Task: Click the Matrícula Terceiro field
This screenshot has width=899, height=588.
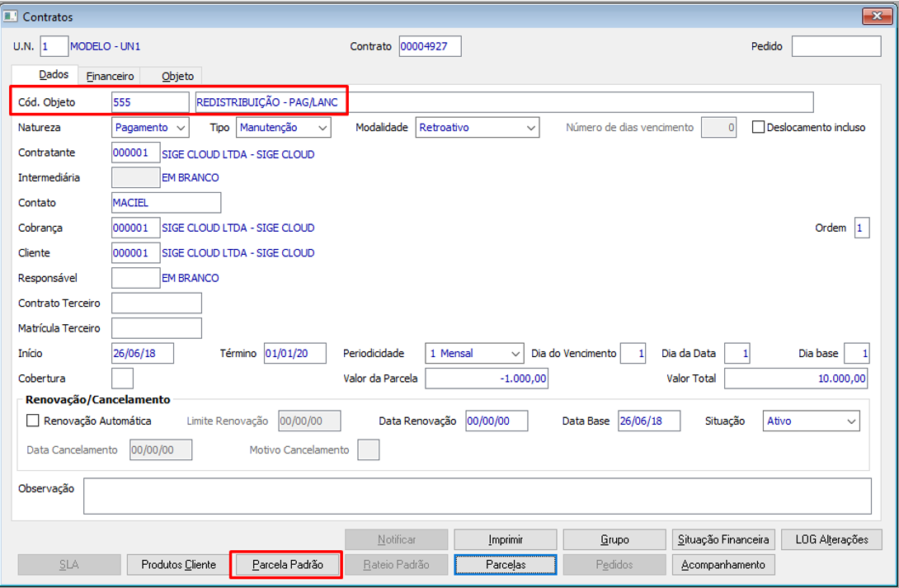Action: pyautogui.click(x=157, y=328)
